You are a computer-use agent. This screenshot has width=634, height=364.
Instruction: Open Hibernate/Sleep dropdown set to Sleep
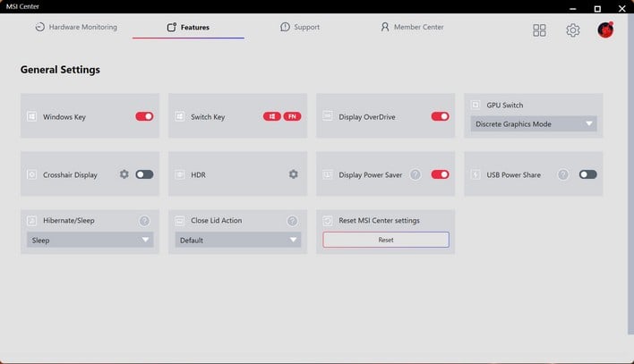[90, 240]
